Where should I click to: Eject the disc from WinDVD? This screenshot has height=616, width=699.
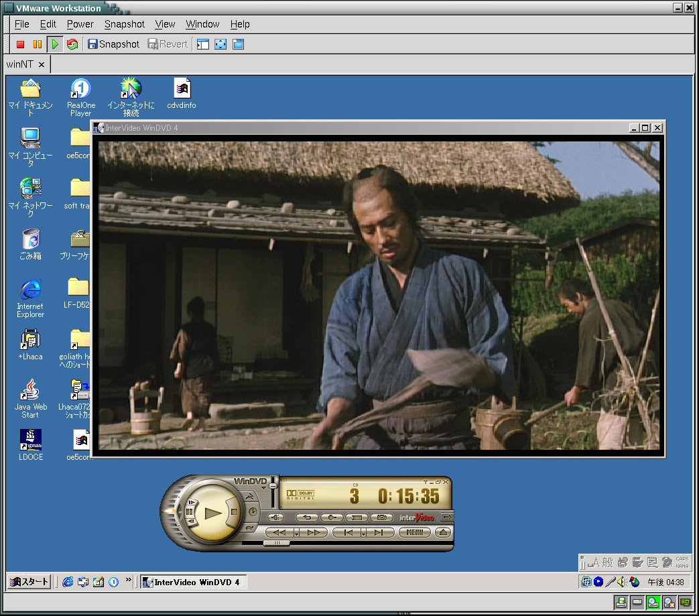(x=443, y=532)
